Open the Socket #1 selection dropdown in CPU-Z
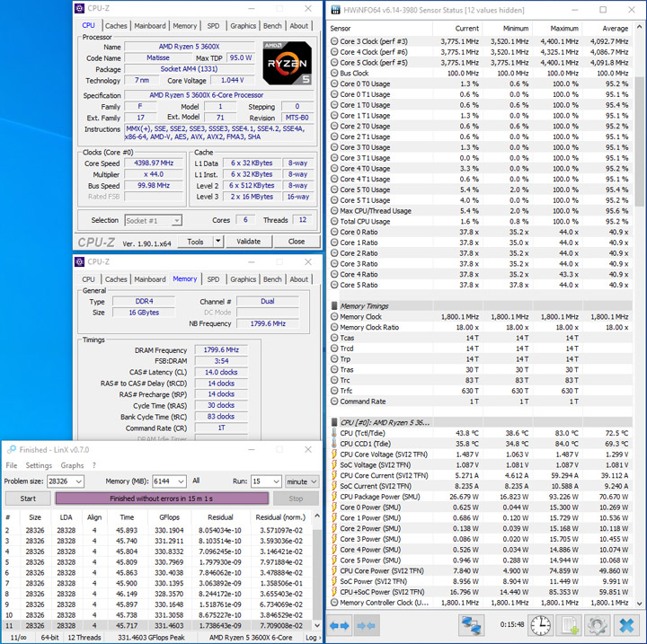 176,221
